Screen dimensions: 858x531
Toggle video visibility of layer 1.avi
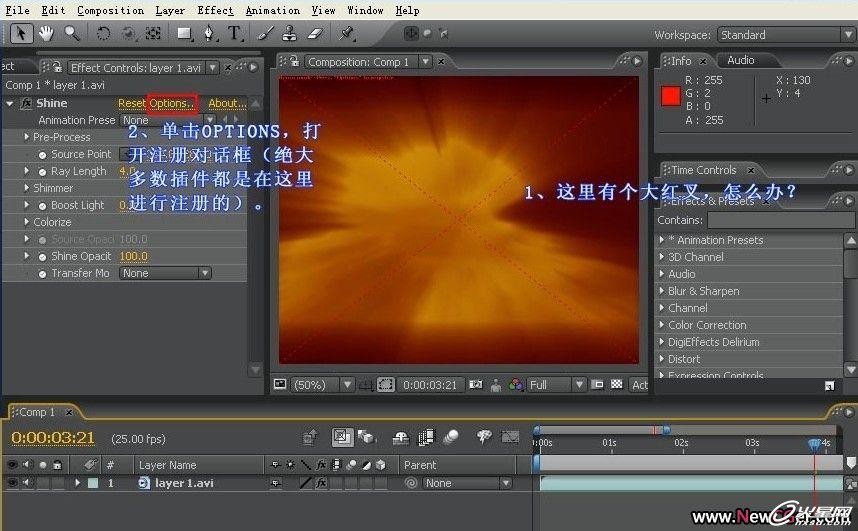click(x=11, y=483)
